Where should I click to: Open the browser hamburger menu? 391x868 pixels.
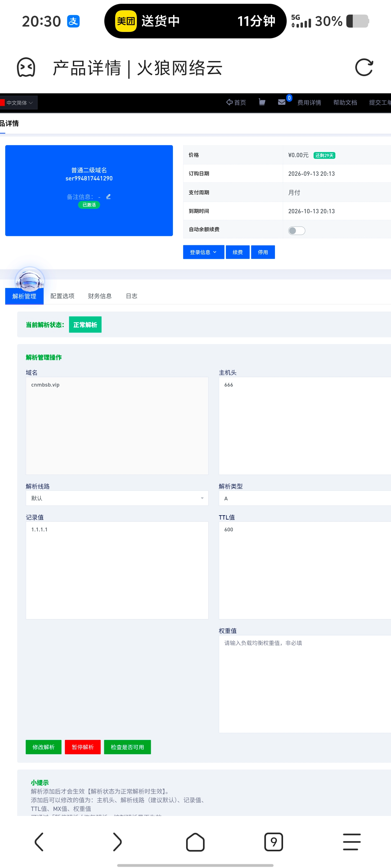tap(352, 842)
